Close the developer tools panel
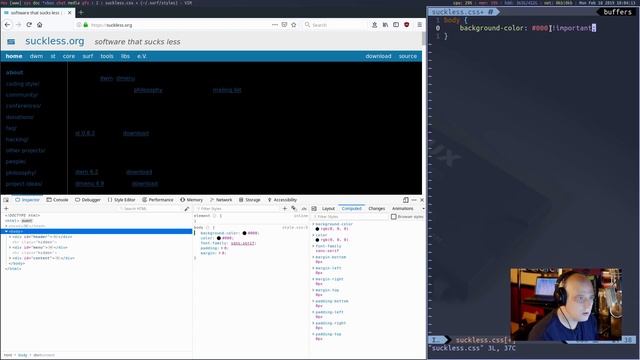Viewport: 640px width, 360px height. point(422,200)
